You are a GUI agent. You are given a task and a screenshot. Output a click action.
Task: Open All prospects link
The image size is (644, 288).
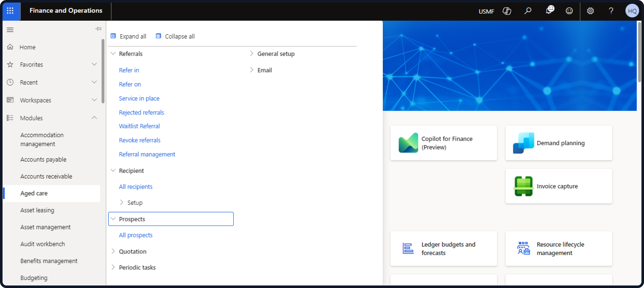pos(135,235)
